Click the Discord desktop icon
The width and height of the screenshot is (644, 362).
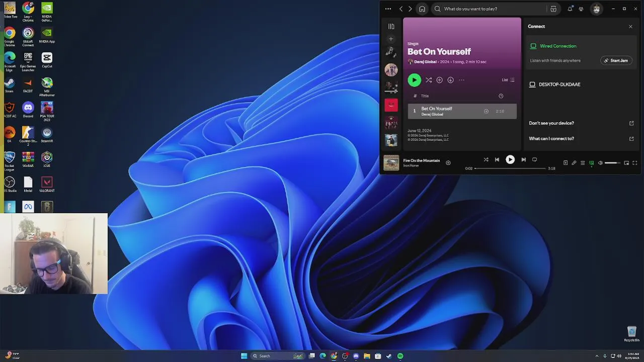tap(28, 110)
